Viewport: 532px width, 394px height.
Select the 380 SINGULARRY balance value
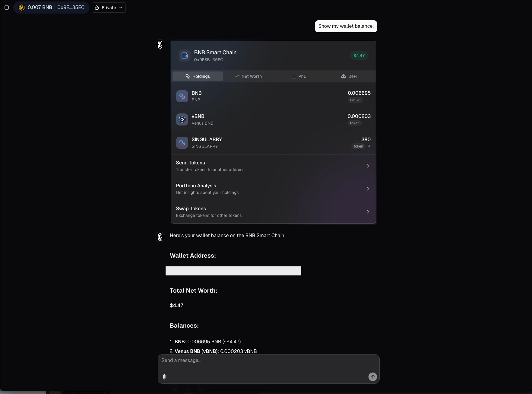pos(366,139)
